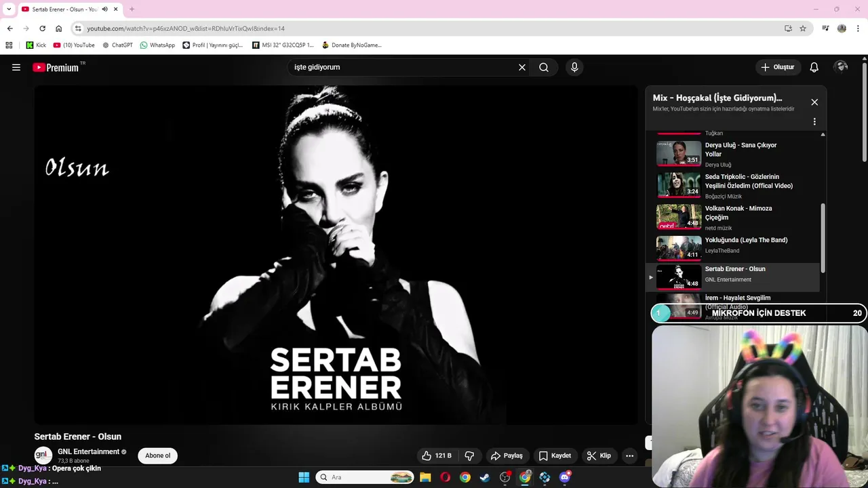Play Yokluğunda (Leyla The Band)
The width and height of the screenshot is (868, 488).
[732, 247]
